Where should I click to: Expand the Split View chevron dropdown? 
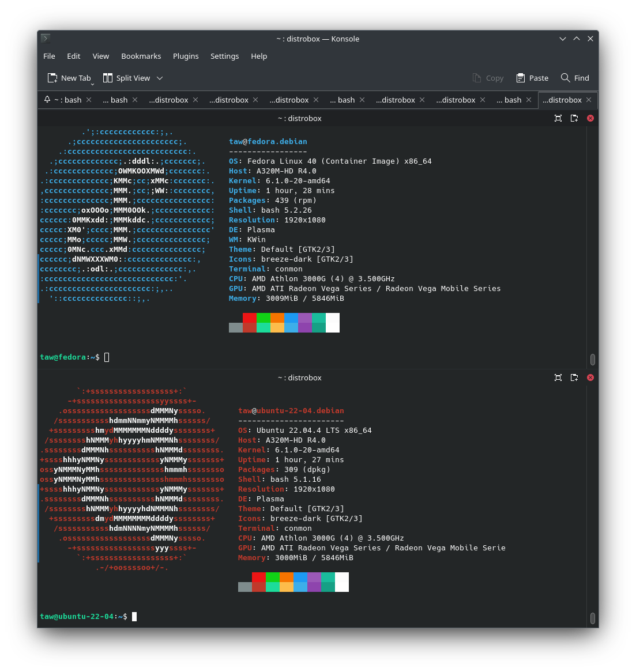pyautogui.click(x=160, y=78)
